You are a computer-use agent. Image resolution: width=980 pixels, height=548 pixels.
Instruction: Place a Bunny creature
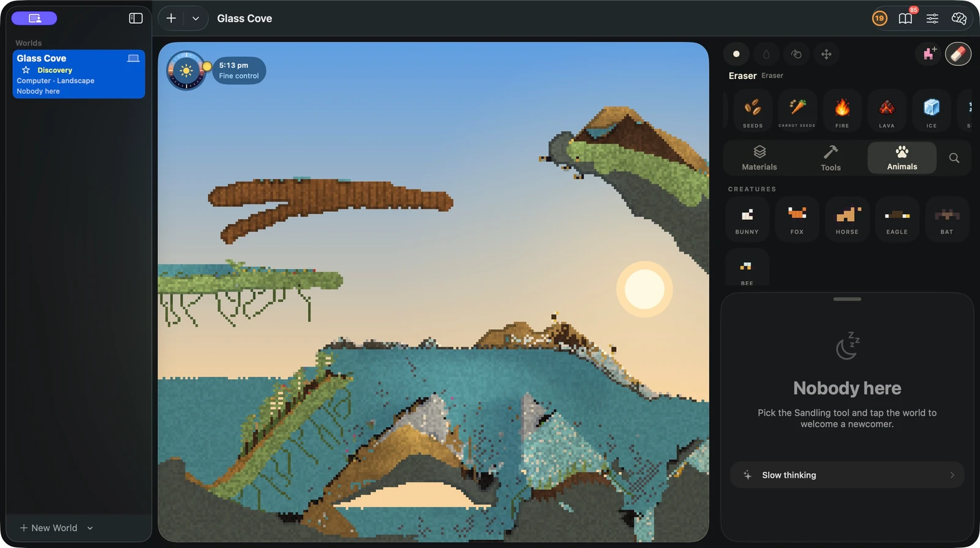tap(747, 219)
